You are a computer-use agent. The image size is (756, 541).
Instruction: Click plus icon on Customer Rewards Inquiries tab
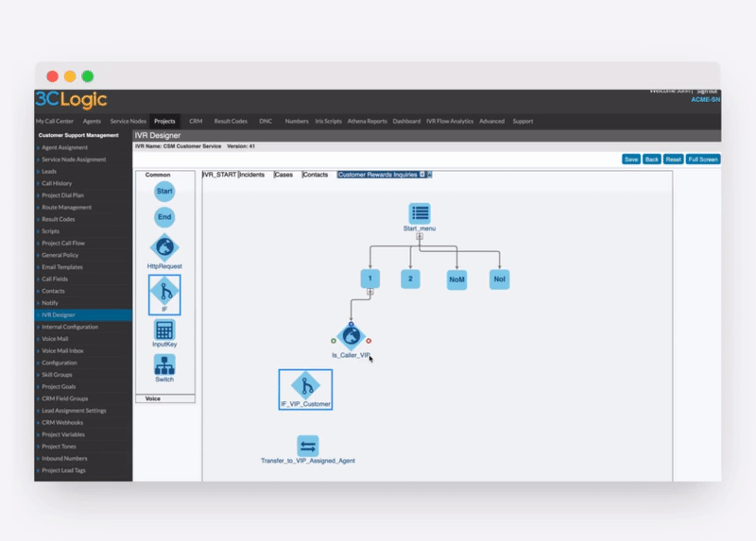pos(422,175)
